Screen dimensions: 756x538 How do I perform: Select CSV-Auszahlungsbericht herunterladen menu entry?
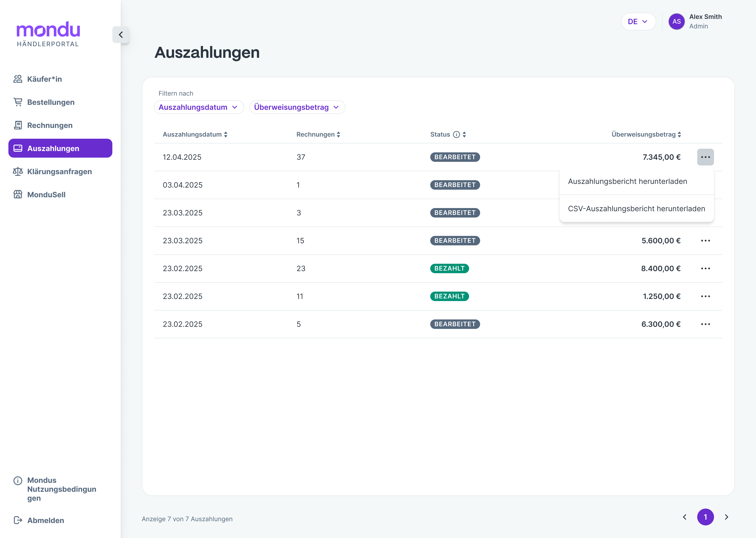(636, 209)
